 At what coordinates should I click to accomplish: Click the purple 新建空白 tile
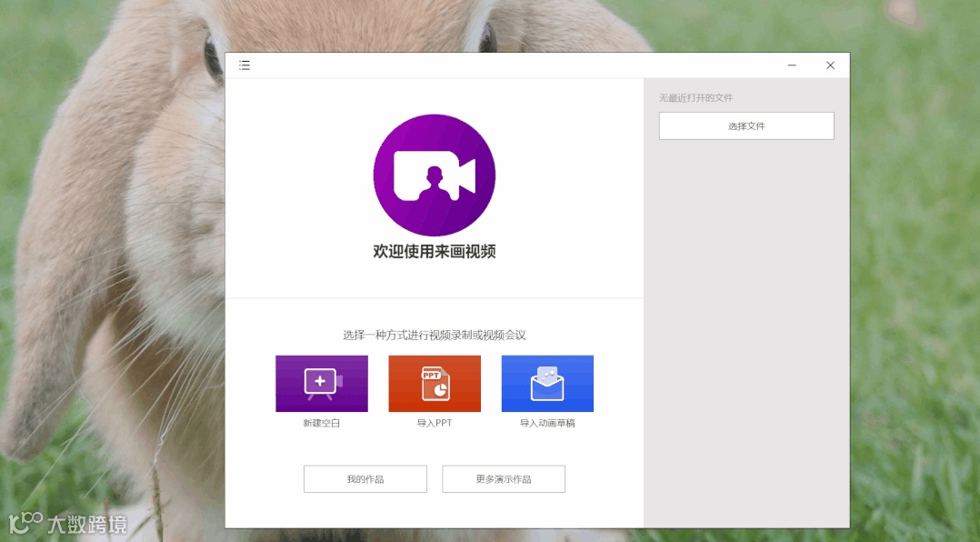coord(321,384)
